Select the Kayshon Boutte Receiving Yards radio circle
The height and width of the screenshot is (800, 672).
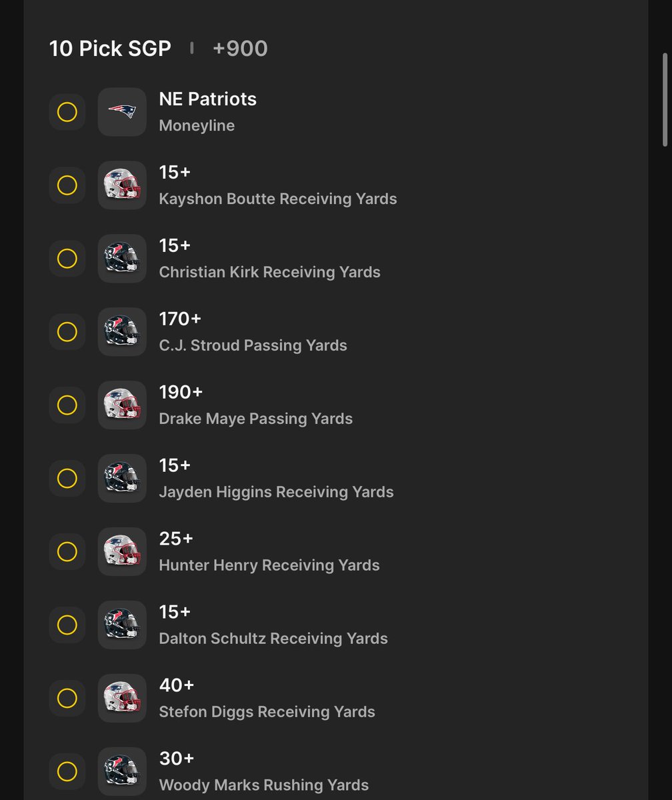pyautogui.click(x=67, y=185)
